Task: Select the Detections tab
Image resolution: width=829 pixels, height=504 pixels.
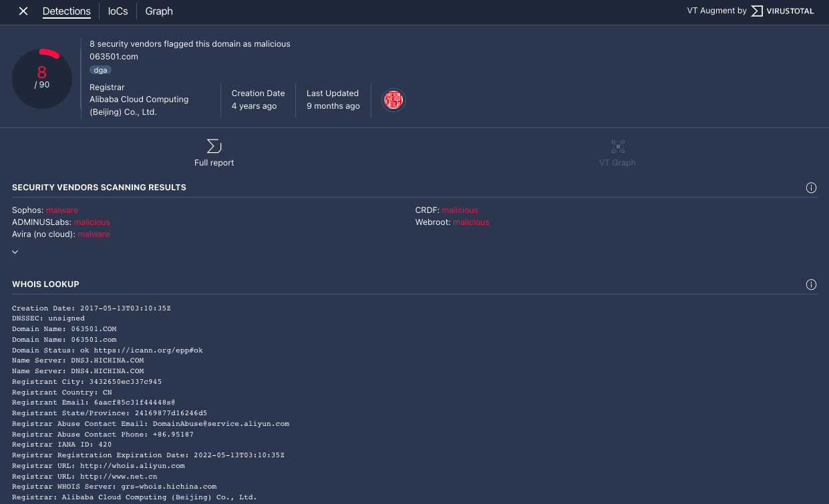Action: click(66, 11)
